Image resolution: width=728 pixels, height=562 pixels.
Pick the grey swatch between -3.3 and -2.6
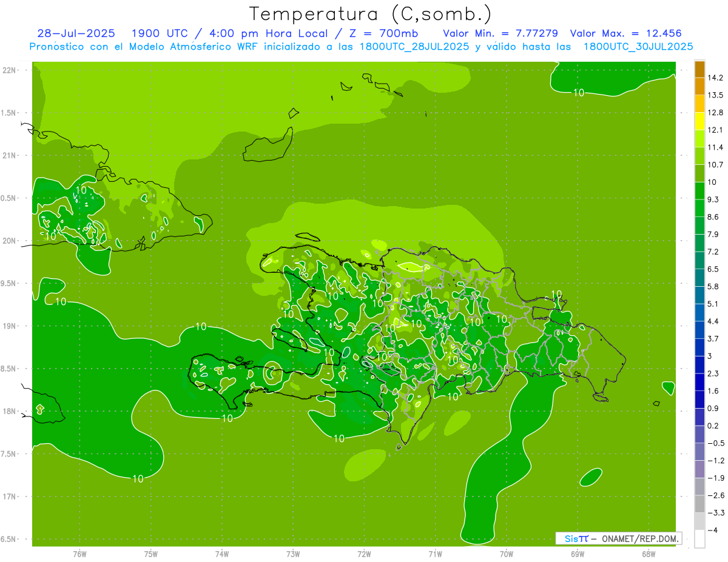click(699, 504)
